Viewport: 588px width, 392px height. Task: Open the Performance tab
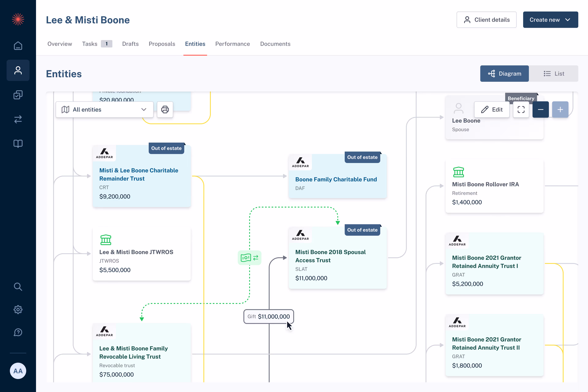click(232, 44)
